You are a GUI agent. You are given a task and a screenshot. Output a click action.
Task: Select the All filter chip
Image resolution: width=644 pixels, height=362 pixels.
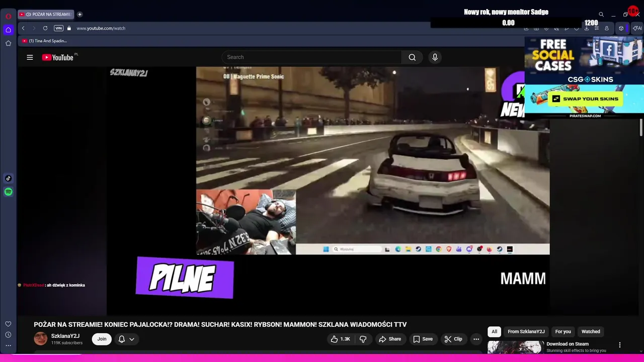[x=494, y=331]
